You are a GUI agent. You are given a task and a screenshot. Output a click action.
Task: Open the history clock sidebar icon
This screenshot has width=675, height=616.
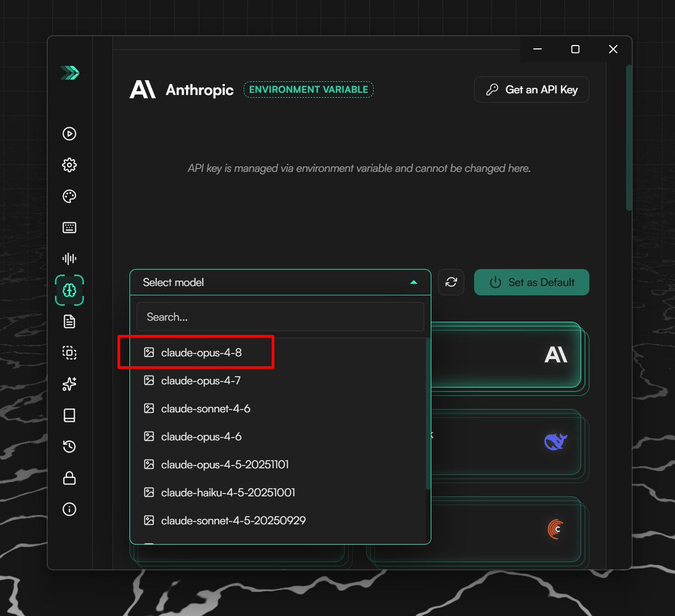(x=69, y=447)
